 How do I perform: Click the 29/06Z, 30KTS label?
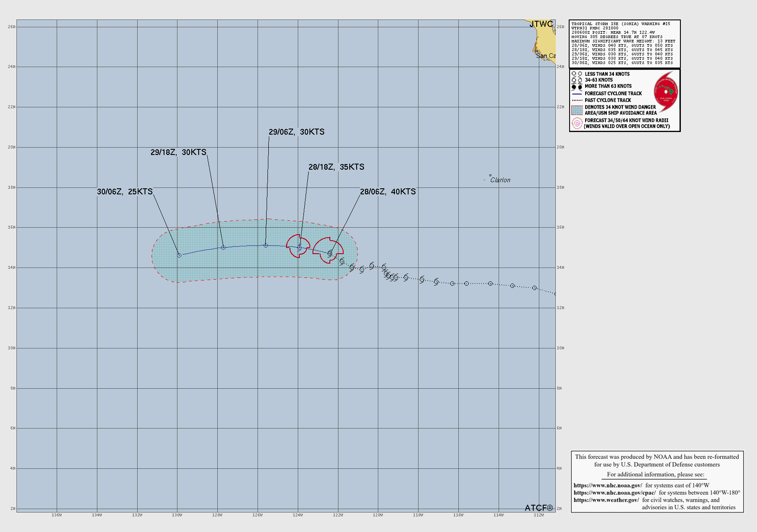(296, 132)
